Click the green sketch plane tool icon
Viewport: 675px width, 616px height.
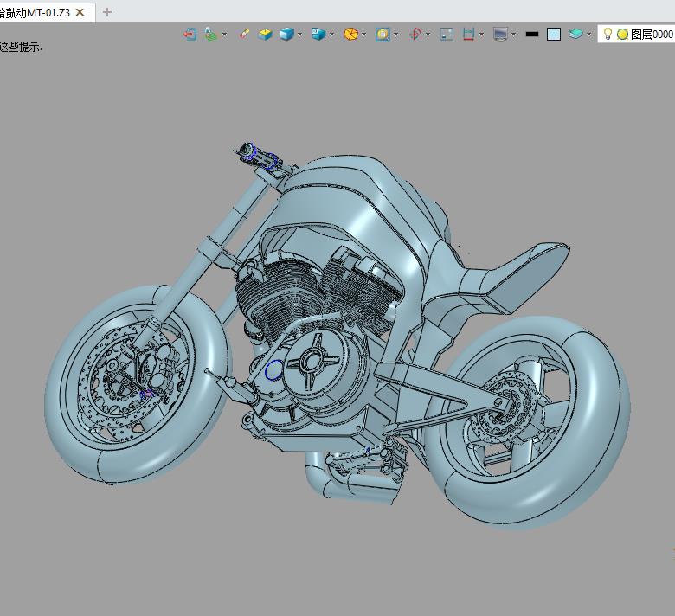210,35
